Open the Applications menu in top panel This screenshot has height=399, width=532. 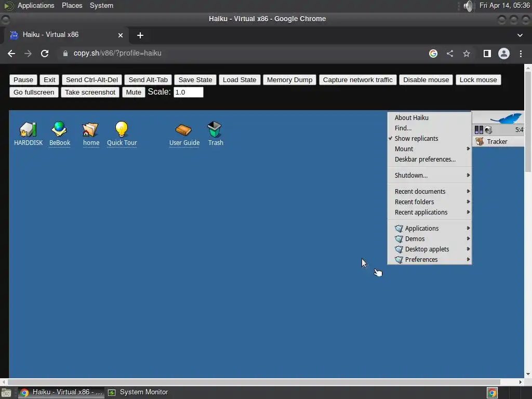(x=36, y=5)
